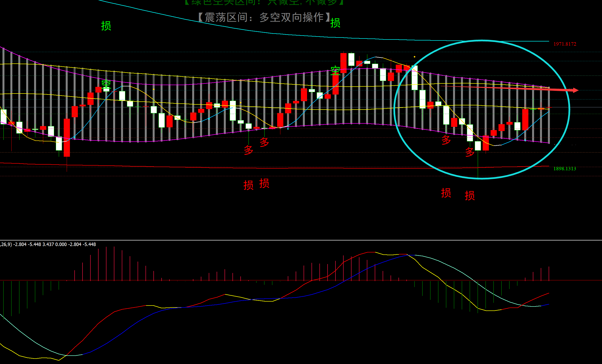Click the 1971.8172 upper price label
Viewport: 602px width, 364px height.
coord(565,44)
